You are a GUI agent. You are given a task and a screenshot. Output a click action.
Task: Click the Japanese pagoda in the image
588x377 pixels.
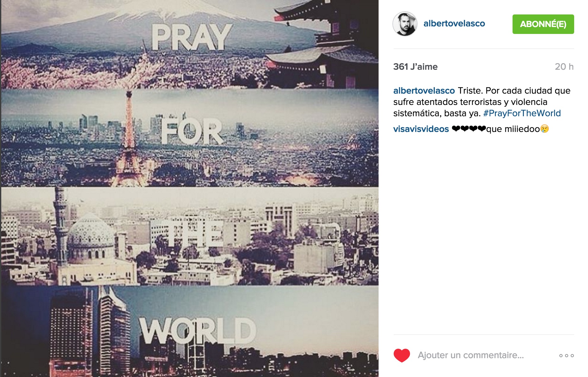pyautogui.click(x=324, y=44)
